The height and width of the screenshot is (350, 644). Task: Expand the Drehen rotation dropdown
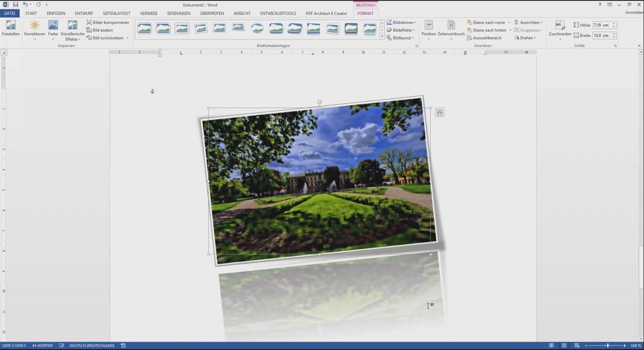click(527, 38)
